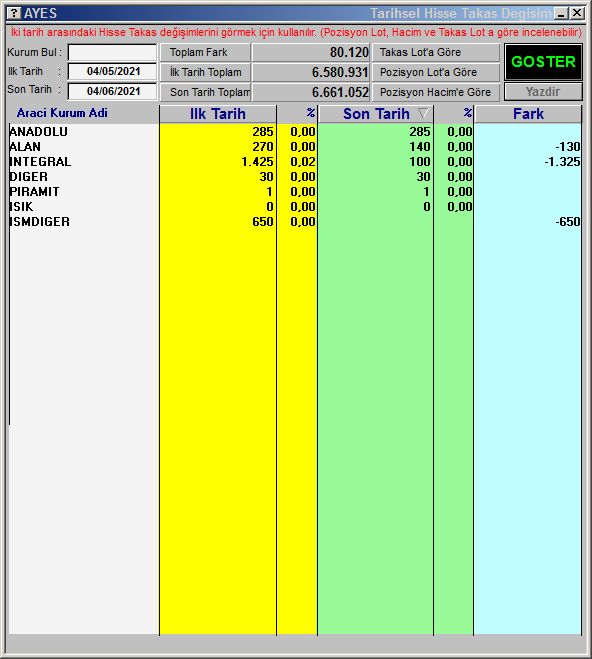Click the Ilk Tarih date field

click(112, 71)
